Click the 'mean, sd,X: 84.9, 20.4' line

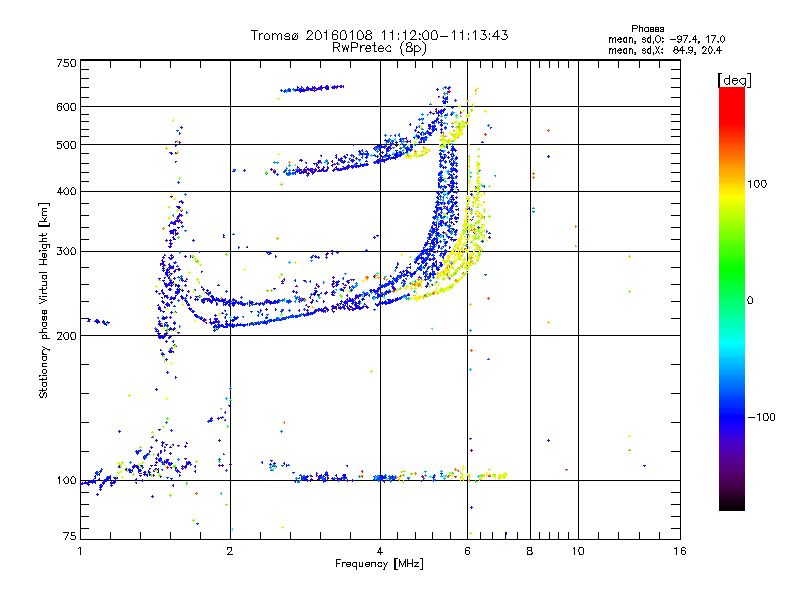click(665, 50)
